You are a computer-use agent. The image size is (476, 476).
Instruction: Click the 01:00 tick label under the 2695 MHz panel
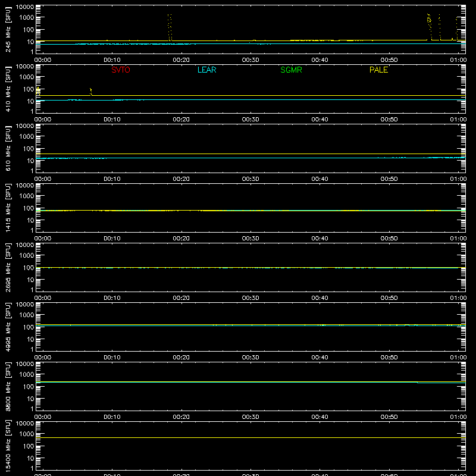[458, 298]
